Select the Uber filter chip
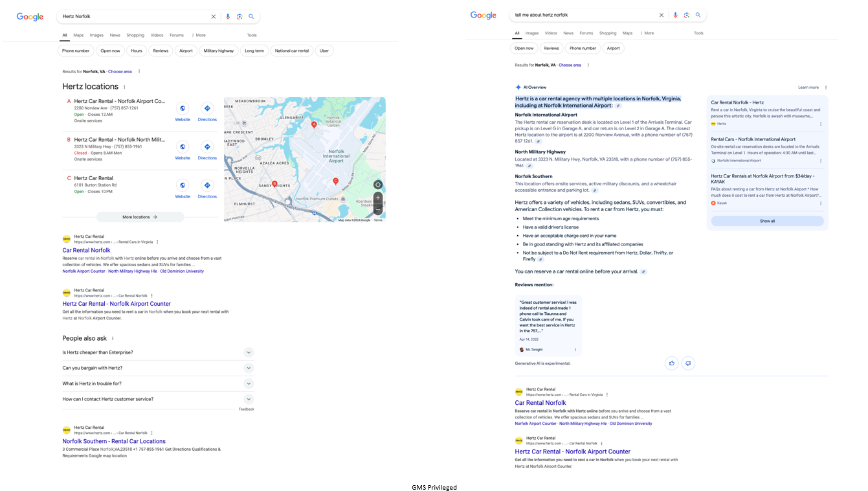Viewport: 868px width, 491px height. point(324,51)
